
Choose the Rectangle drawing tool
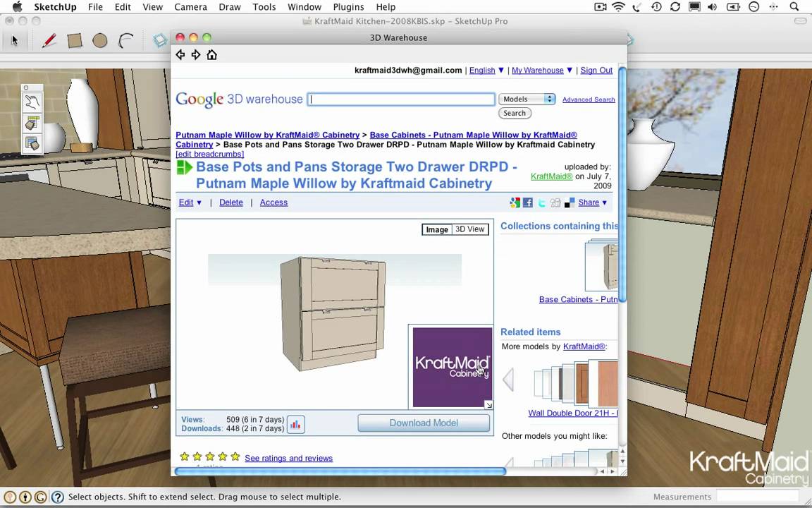pos(75,40)
